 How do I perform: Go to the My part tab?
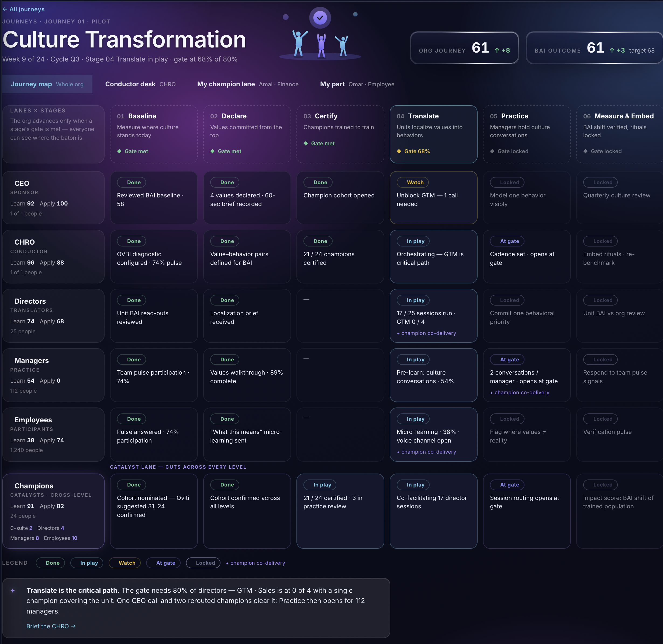tap(357, 84)
